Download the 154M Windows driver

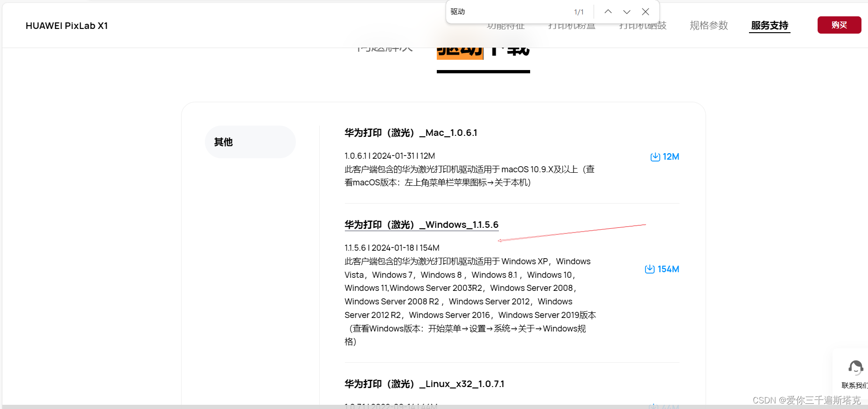pos(662,269)
